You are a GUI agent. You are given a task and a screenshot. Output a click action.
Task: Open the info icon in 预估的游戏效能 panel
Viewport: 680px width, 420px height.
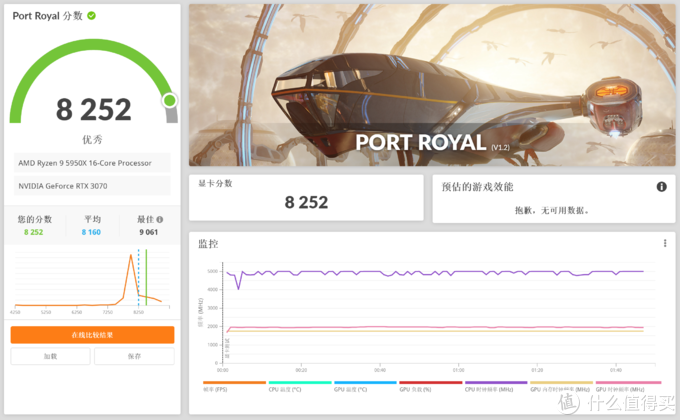[661, 187]
